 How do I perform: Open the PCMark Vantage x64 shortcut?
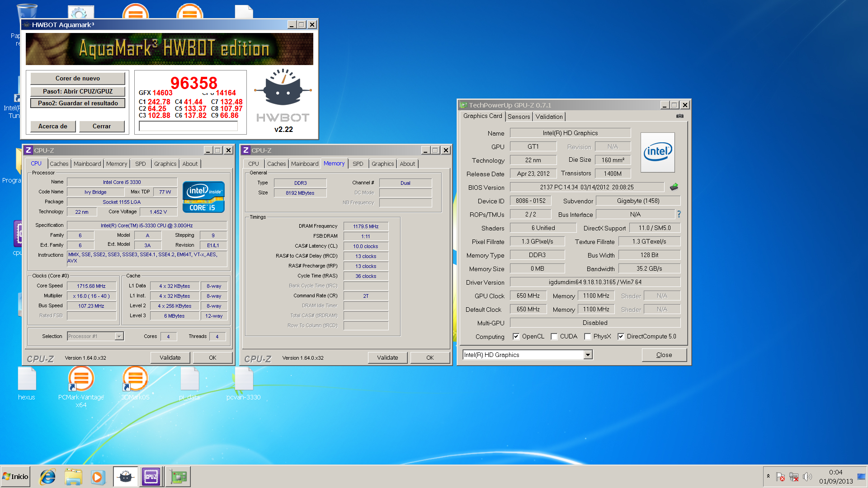coord(81,386)
